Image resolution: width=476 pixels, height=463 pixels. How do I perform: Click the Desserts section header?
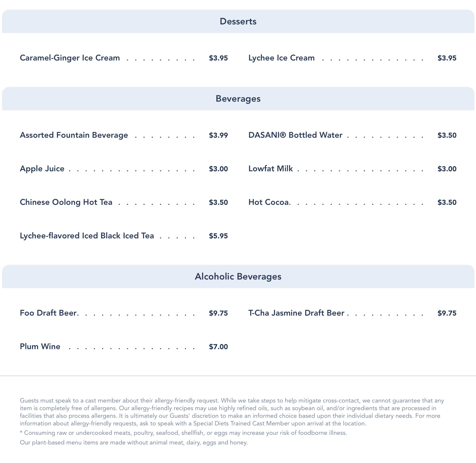[x=238, y=21]
